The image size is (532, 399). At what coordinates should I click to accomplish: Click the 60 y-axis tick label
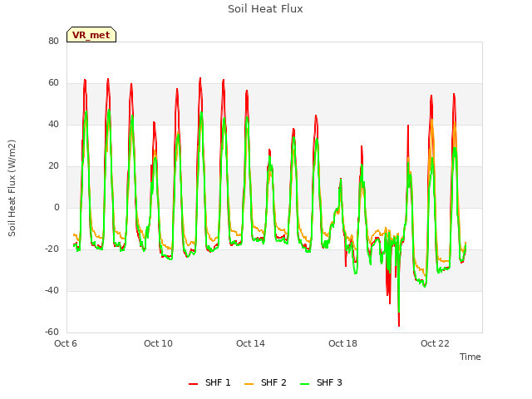click(x=53, y=83)
